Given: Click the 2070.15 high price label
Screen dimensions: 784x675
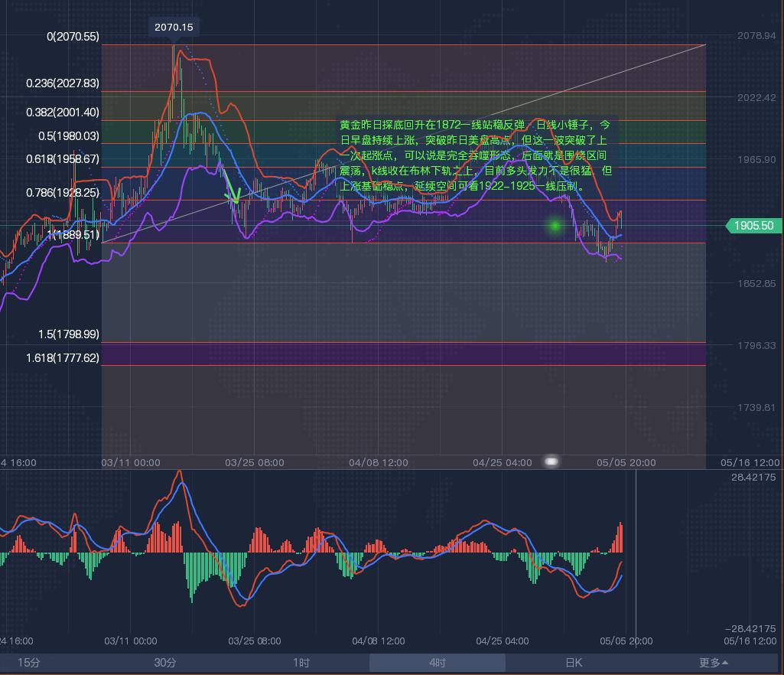Looking at the screenshot, I should click(x=174, y=27).
